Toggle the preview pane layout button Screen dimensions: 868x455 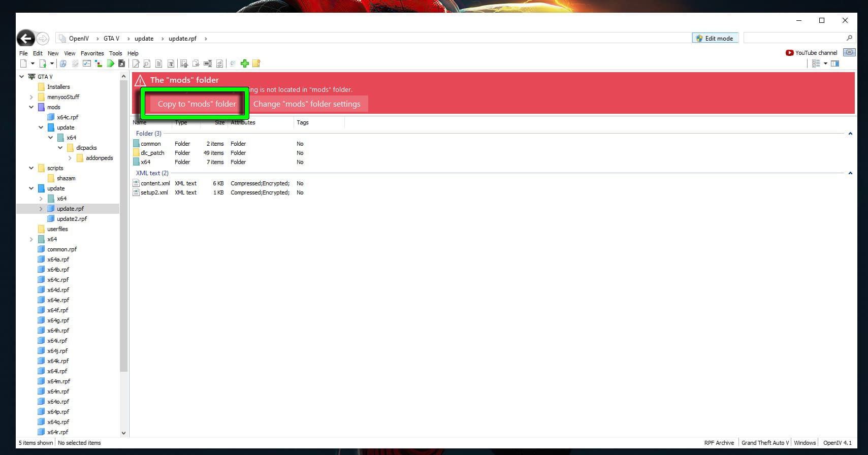pyautogui.click(x=835, y=63)
